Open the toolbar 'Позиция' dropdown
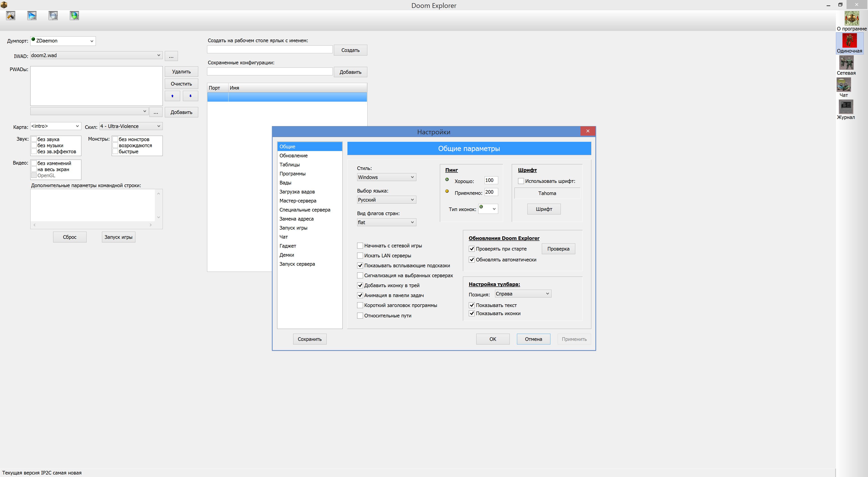868x477 pixels. pos(523,294)
